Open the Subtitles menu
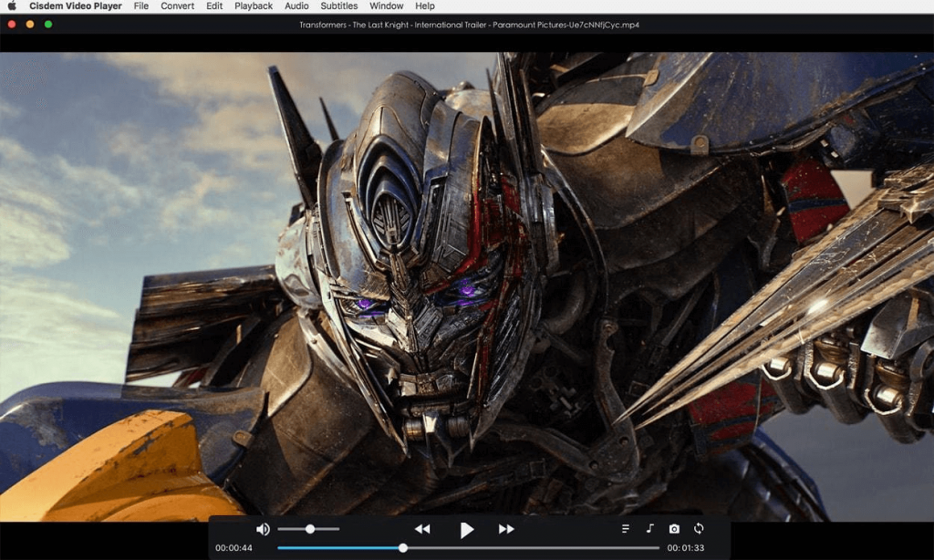 (x=338, y=6)
